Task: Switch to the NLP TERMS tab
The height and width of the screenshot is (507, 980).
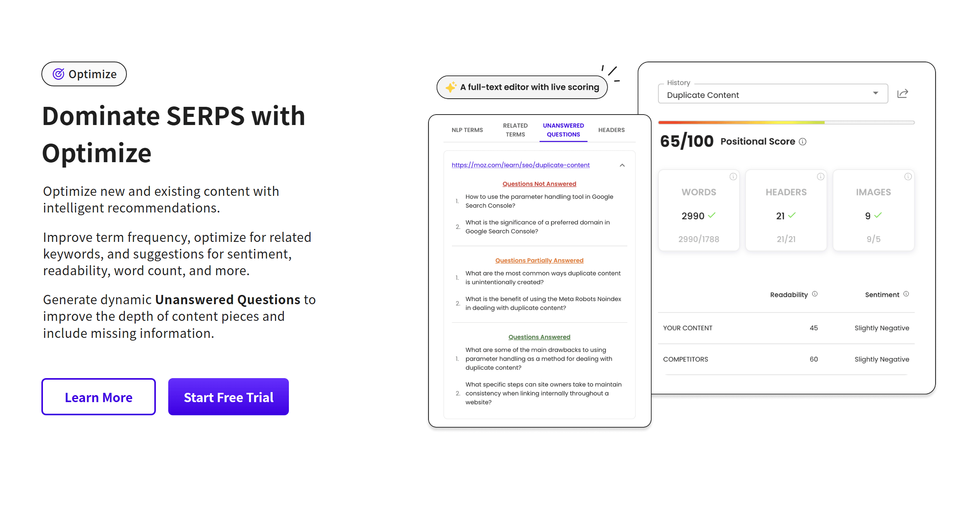Action: [467, 130]
